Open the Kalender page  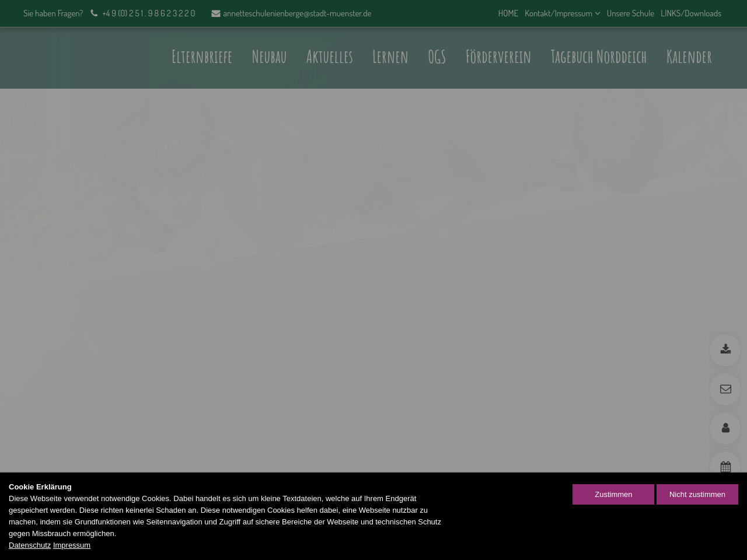(689, 57)
